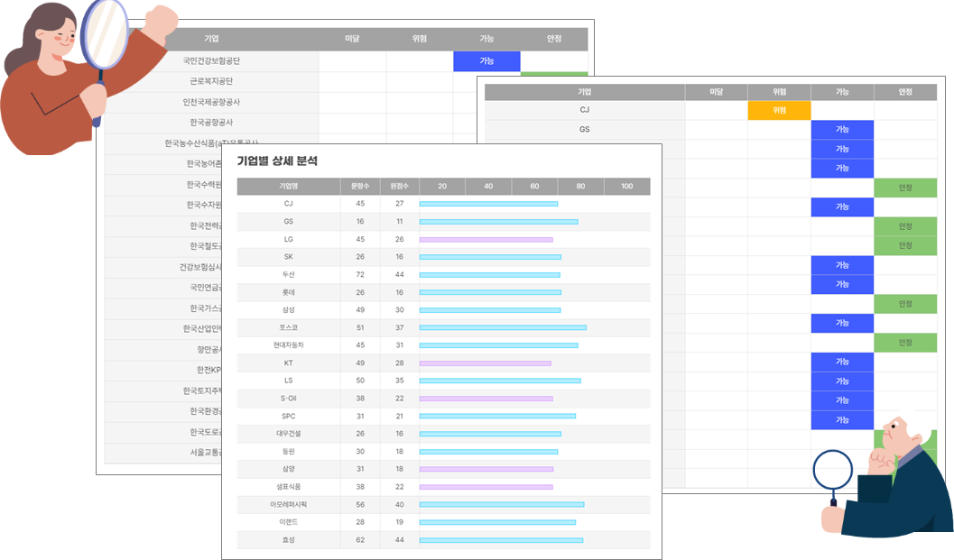
Task: Select the 아모레퍼시픽 row
Action: tap(443, 505)
